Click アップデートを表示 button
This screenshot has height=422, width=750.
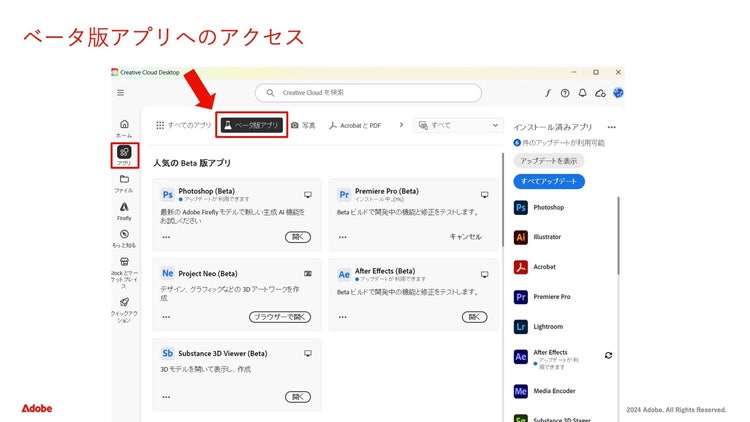tap(549, 161)
